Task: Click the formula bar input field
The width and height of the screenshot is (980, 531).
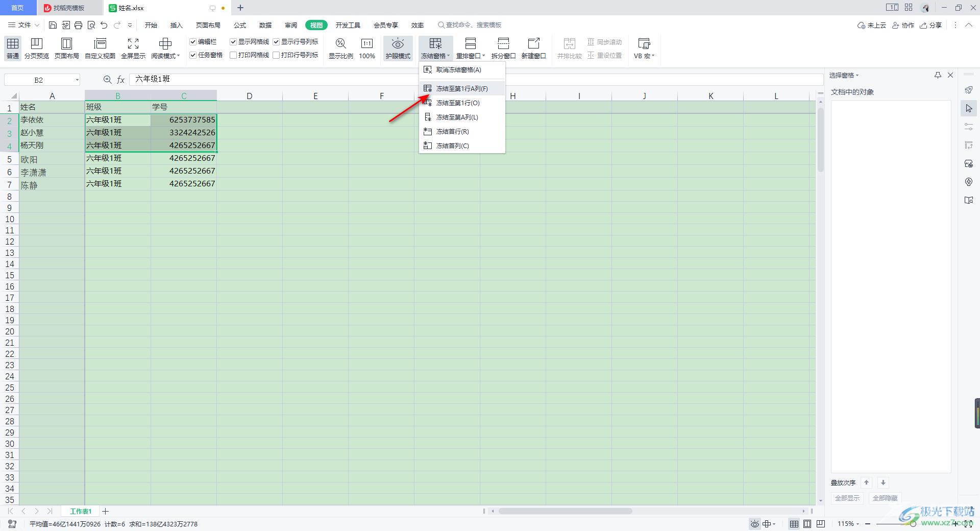Action: pos(475,79)
